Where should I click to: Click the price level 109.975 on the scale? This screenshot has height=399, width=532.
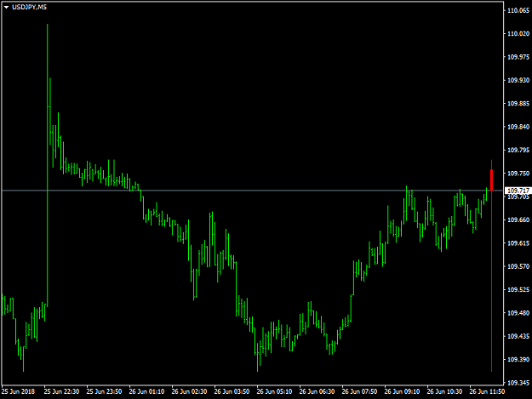click(x=518, y=57)
